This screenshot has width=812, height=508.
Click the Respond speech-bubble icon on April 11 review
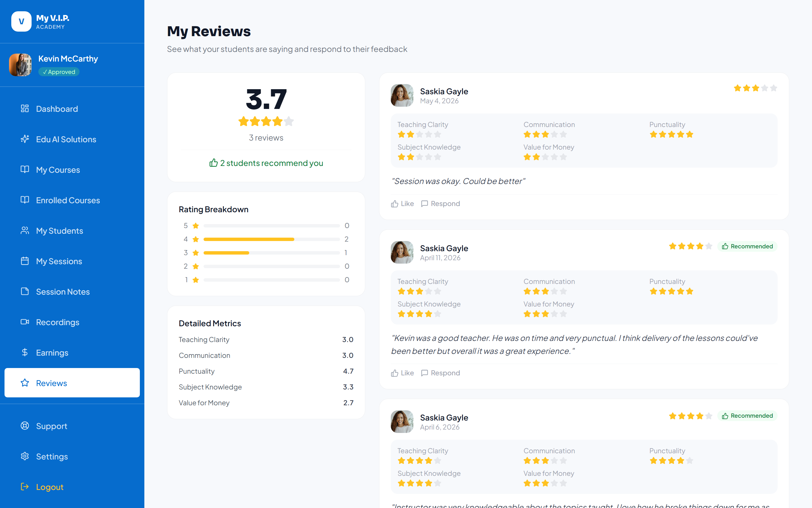point(424,373)
